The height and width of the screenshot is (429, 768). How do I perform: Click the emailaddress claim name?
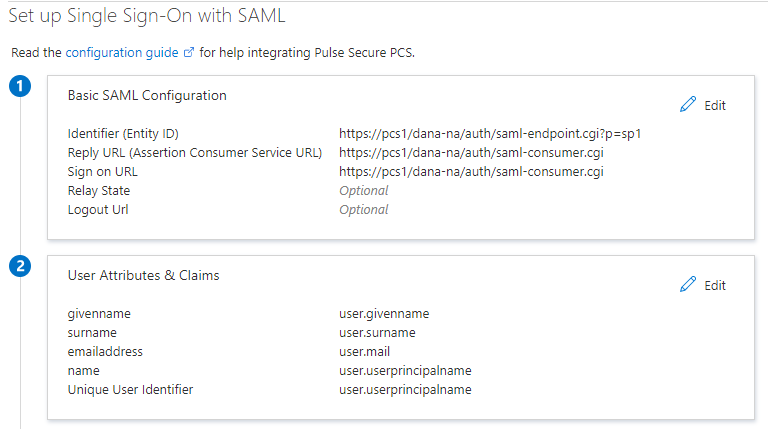(105, 351)
